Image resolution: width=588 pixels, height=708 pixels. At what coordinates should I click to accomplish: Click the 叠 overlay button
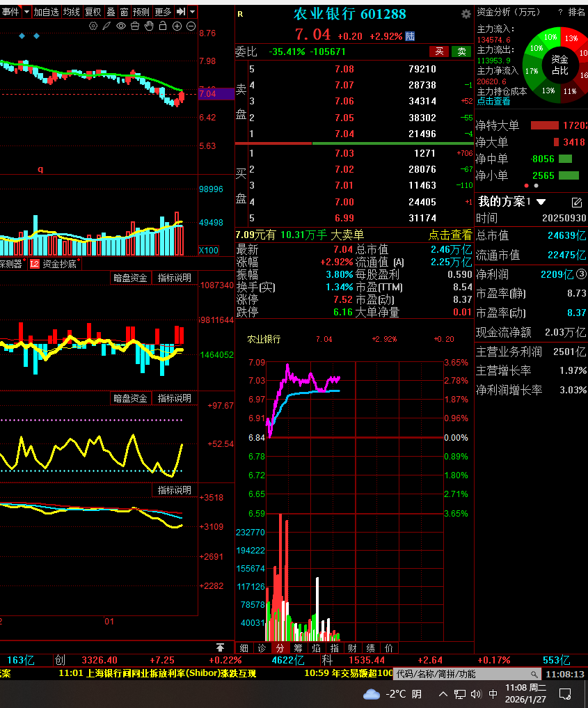click(x=111, y=12)
